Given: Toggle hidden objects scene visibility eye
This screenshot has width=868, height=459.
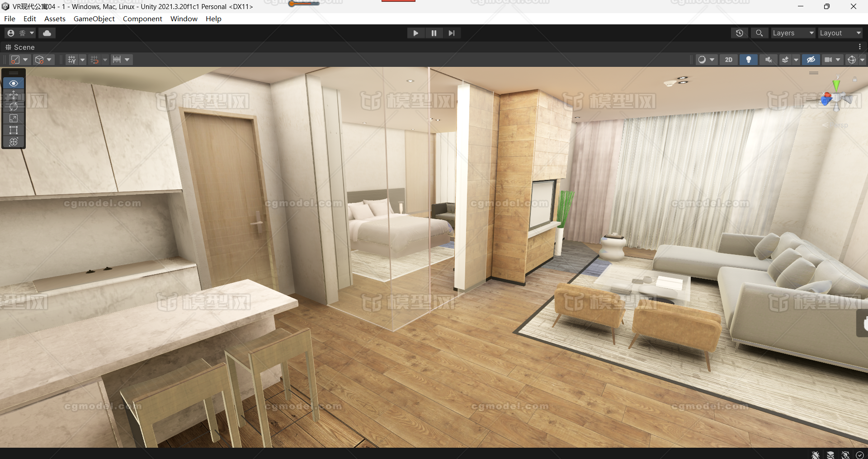Looking at the screenshot, I should [811, 60].
